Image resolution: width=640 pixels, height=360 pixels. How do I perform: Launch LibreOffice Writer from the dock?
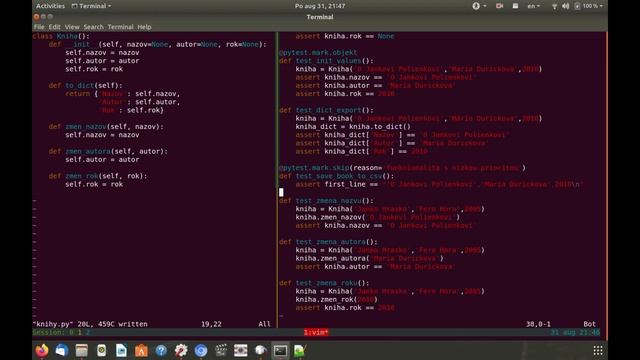[x=121, y=350]
